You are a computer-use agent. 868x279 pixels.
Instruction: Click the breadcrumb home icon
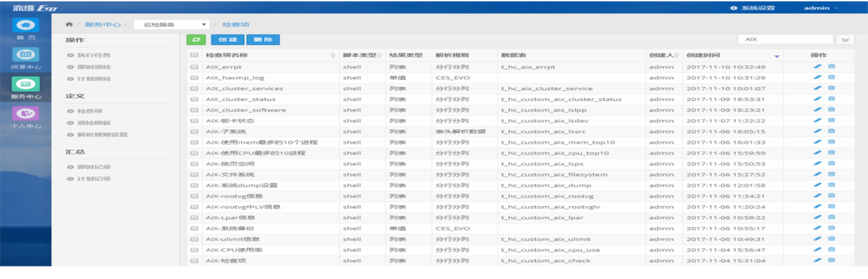coord(68,25)
